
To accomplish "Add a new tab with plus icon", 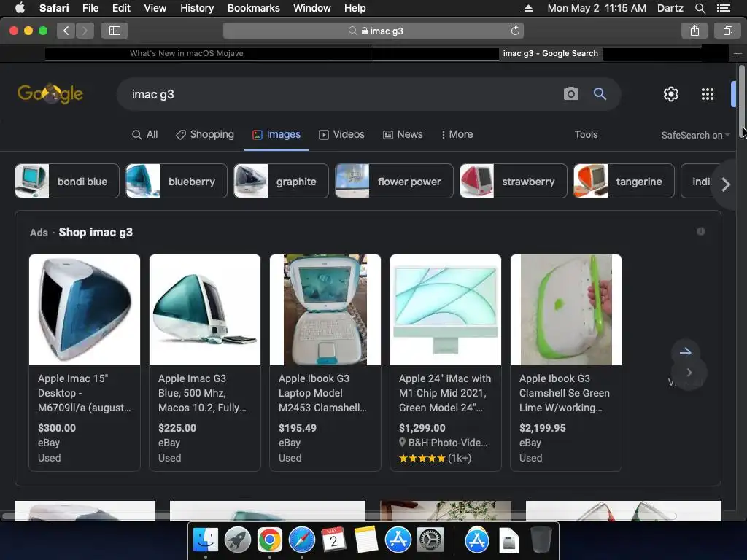I will click(738, 53).
